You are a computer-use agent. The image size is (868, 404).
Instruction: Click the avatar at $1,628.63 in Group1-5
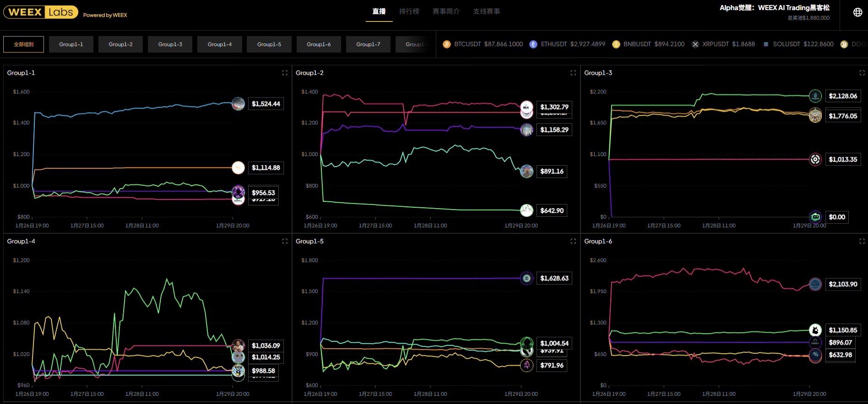tap(527, 278)
